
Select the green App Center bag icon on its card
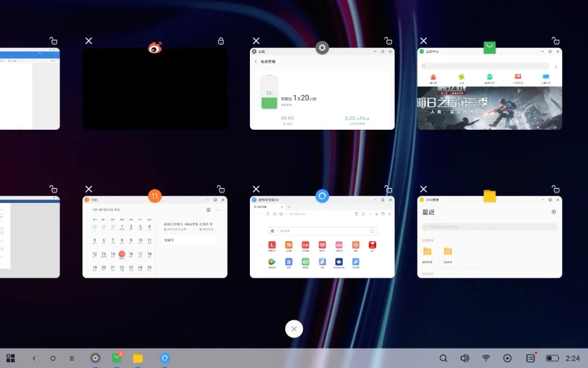[490, 48]
